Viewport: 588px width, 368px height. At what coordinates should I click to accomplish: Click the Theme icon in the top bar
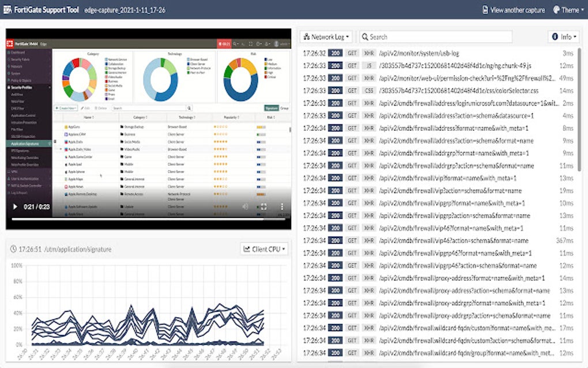(555, 9)
